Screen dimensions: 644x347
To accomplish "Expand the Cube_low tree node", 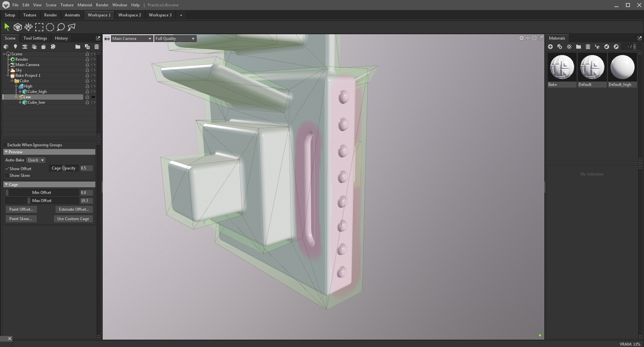I will 20,102.
